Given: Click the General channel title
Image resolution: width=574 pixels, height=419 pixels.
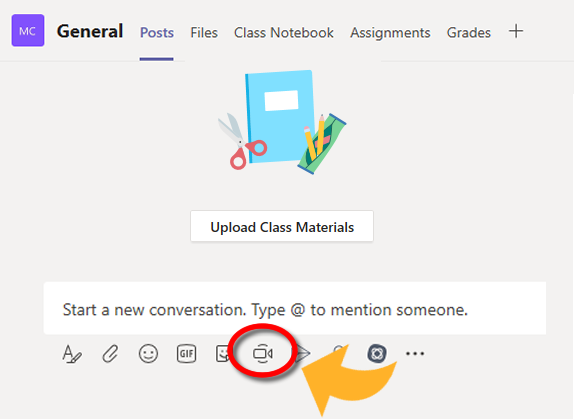Looking at the screenshot, I should pyautogui.click(x=90, y=31).
